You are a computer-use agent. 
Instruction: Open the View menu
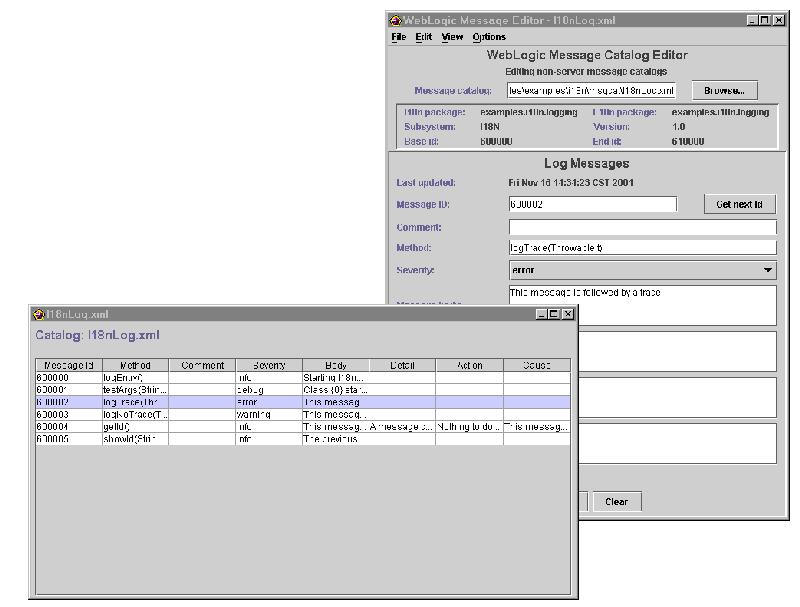452,37
